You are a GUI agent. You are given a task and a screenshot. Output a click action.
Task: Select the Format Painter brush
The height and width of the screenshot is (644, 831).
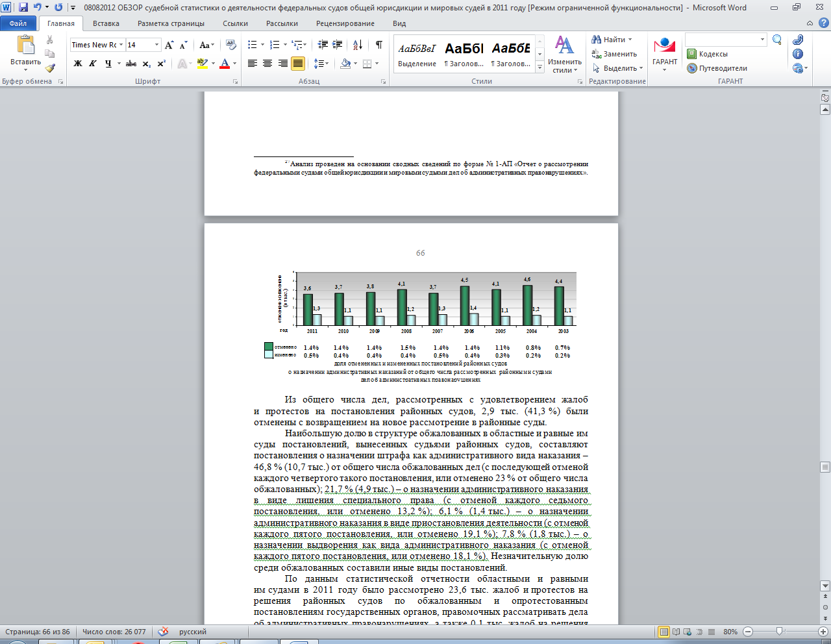click(50, 68)
